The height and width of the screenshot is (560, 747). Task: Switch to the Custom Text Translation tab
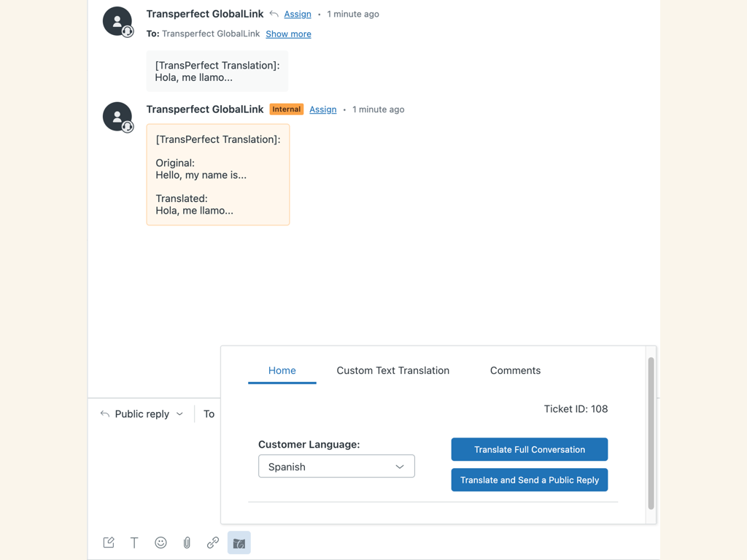pyautogui.click(x=392, y=370)
